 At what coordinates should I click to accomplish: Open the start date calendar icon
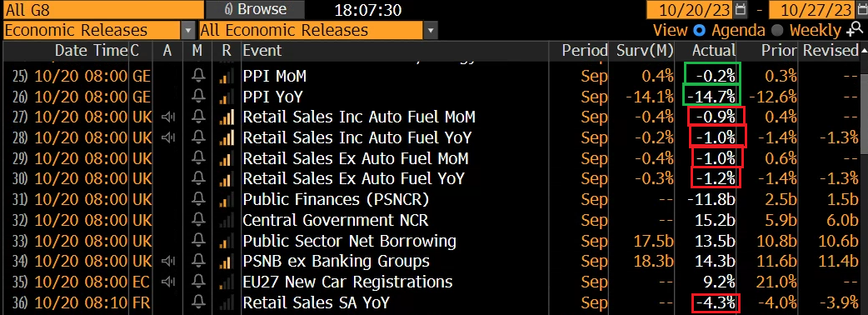click(x=741, y=10)
